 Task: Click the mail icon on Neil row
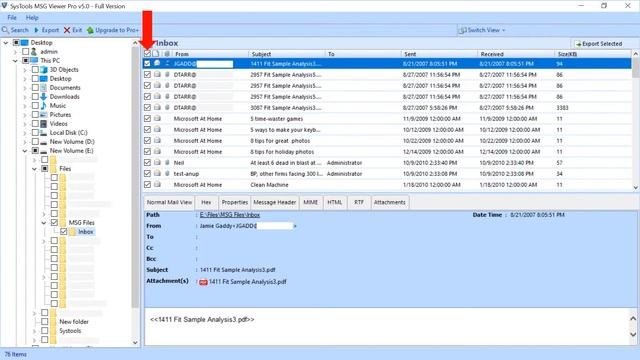pyautogui.click(x=158, y=163)
